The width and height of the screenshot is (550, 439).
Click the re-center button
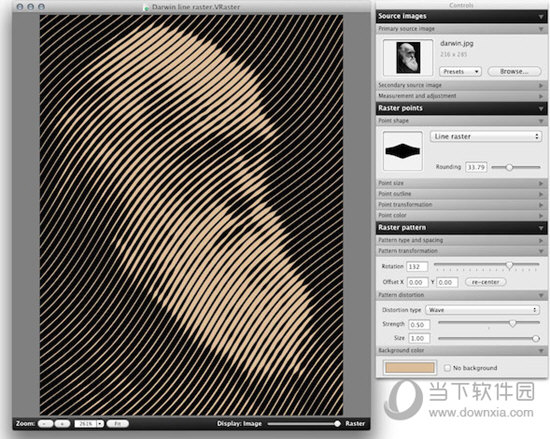485,282
